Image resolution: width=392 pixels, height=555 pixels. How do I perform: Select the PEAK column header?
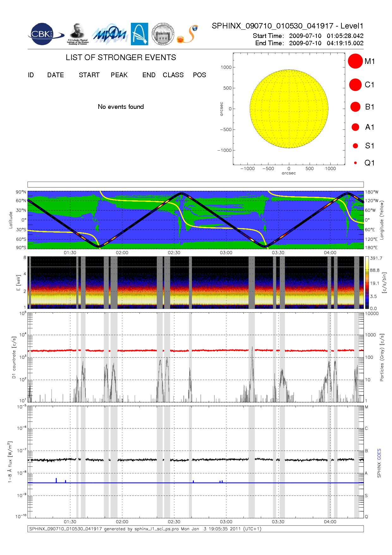(x=119, y=75)
